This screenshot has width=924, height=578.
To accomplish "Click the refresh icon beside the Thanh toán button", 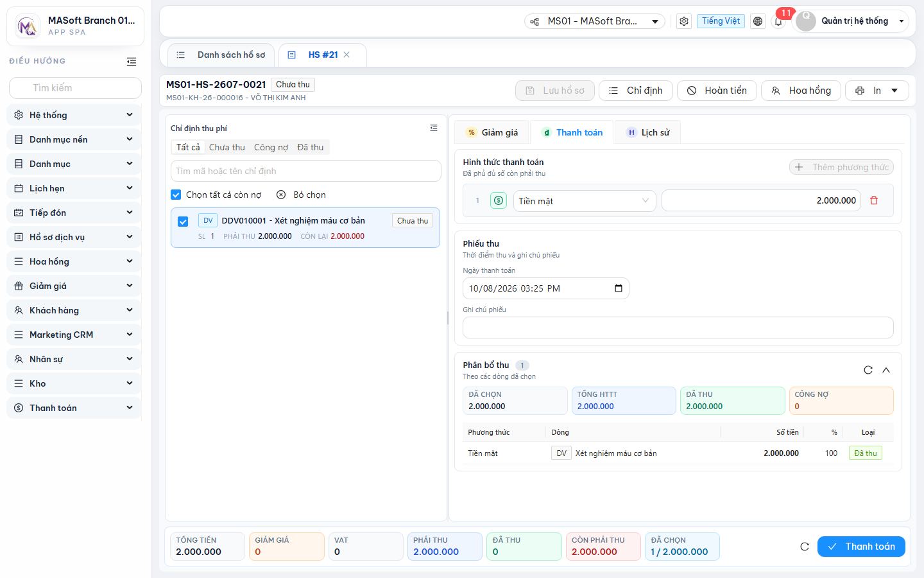I will [805, 547].
